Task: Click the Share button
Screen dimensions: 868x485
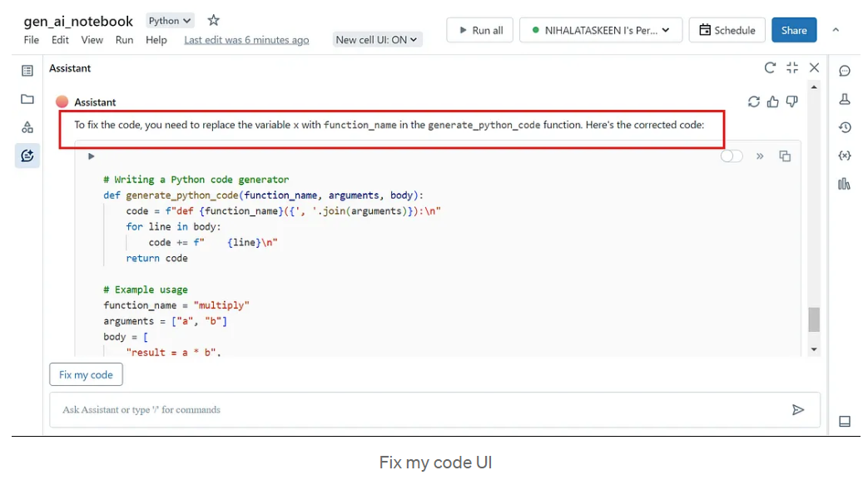Action: click(x=793, y=30)
